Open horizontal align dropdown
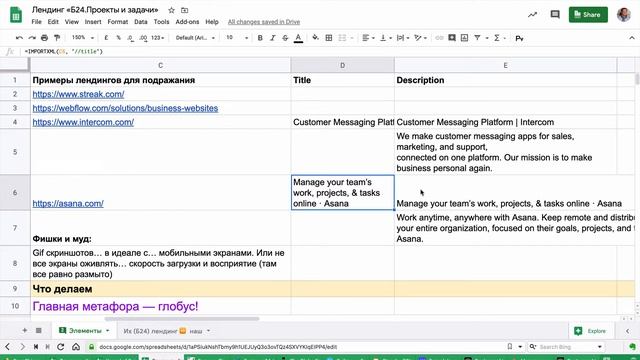 [368, 38]
